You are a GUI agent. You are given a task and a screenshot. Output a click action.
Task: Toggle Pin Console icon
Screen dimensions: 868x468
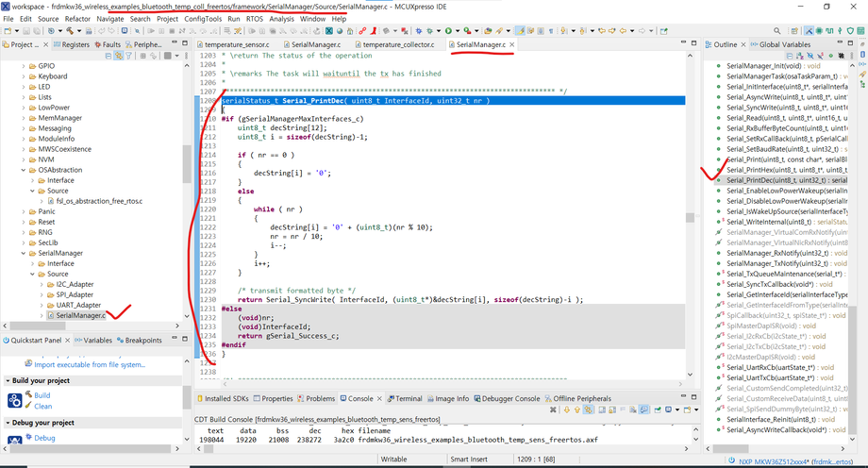click(x=657, y=409)
